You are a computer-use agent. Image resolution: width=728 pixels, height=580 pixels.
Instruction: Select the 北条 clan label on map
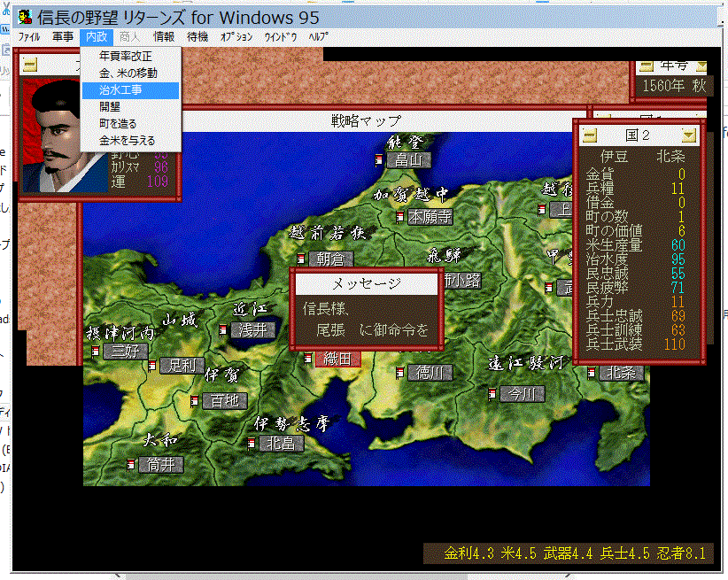click(x=622, y=373)
